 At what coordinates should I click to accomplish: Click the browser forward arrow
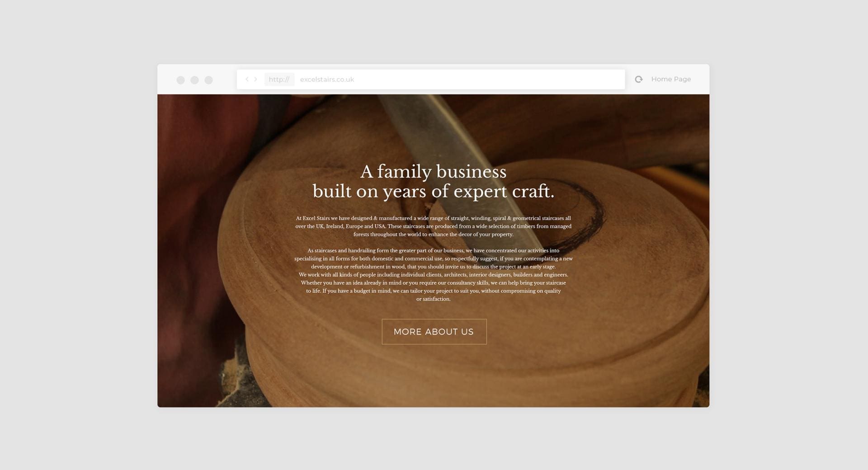click(x=255, y=79)
